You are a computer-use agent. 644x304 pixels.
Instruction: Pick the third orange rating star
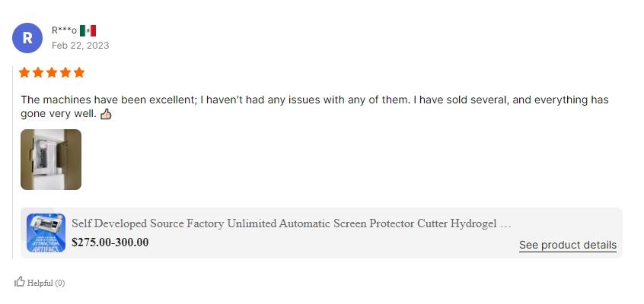(52, 73)
